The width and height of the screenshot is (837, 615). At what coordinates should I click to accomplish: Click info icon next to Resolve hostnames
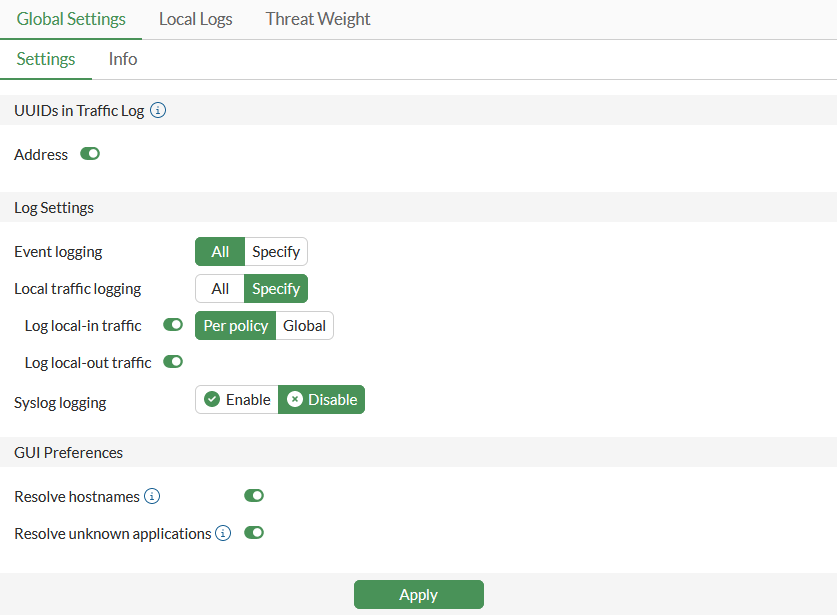[x=152, y=496]
